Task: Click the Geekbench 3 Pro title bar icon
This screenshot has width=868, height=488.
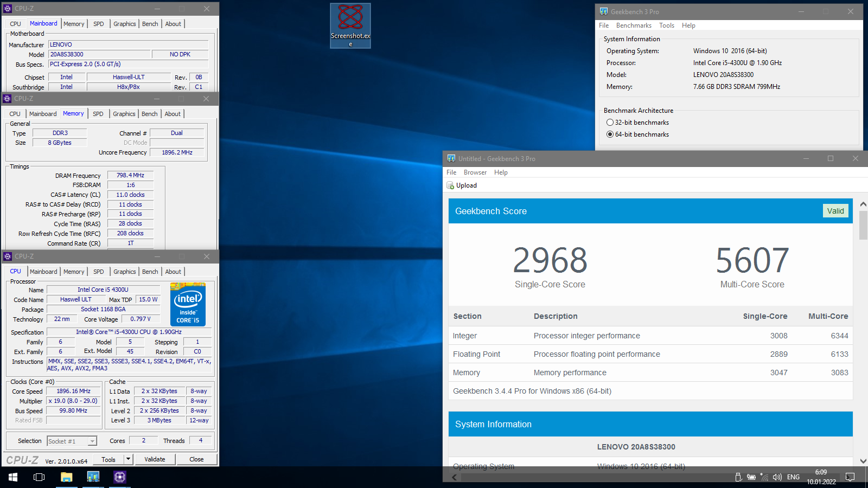Action: click(x=604, y=11)
